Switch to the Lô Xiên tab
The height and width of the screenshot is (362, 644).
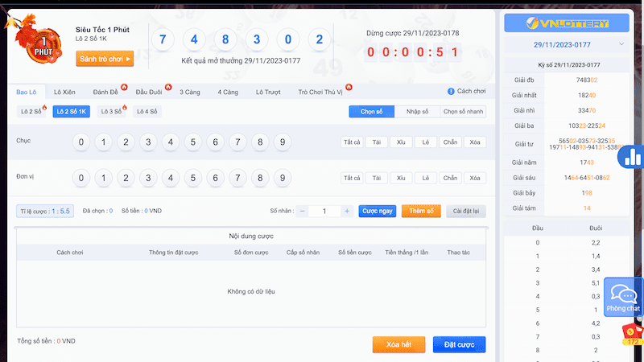(64, 93)
